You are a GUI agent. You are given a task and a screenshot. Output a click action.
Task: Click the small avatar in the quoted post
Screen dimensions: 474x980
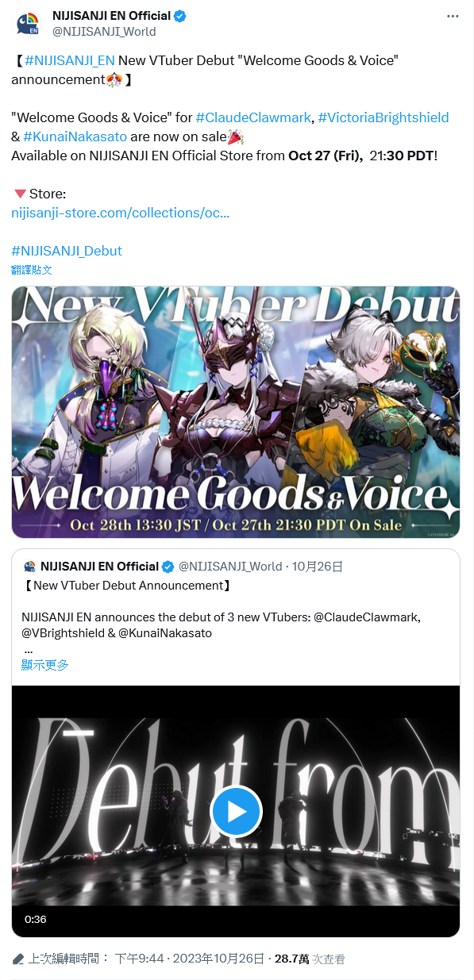29,567
